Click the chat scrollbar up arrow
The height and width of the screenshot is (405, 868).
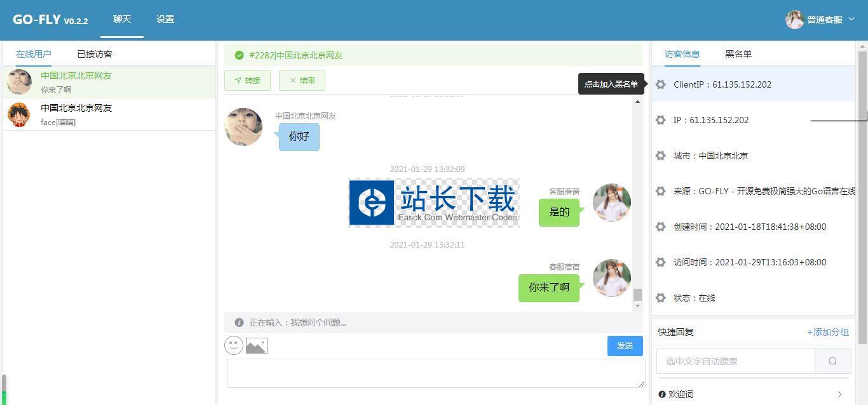(x=637, y=102)
